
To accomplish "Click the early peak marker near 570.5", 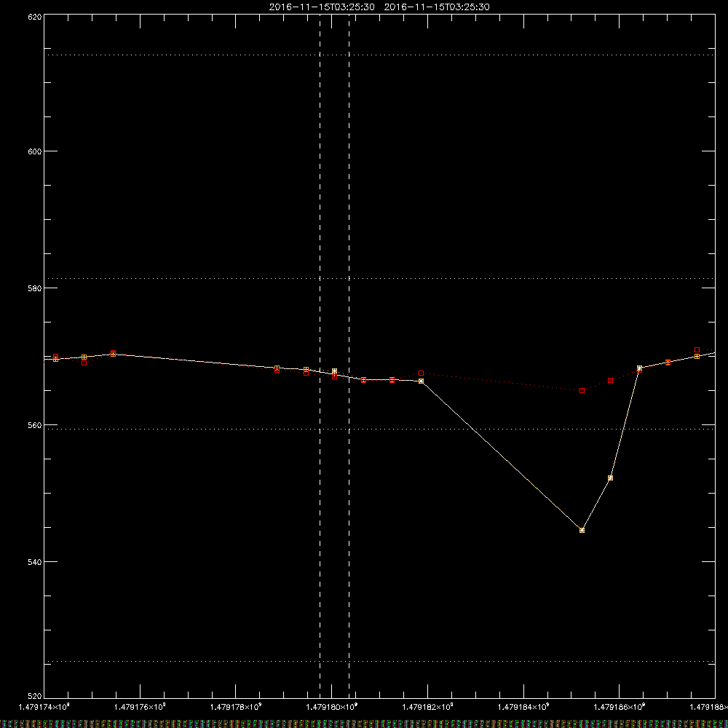I will 113,353.
